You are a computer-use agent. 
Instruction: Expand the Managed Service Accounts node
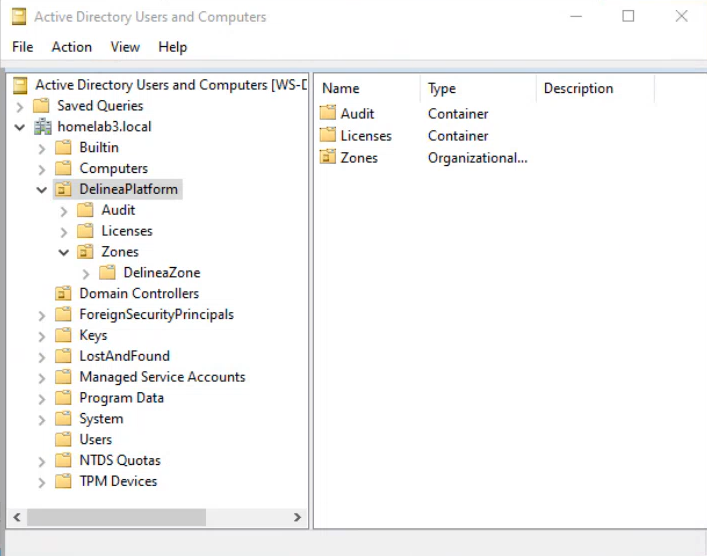pyautogui.click(x=42, y=377)
